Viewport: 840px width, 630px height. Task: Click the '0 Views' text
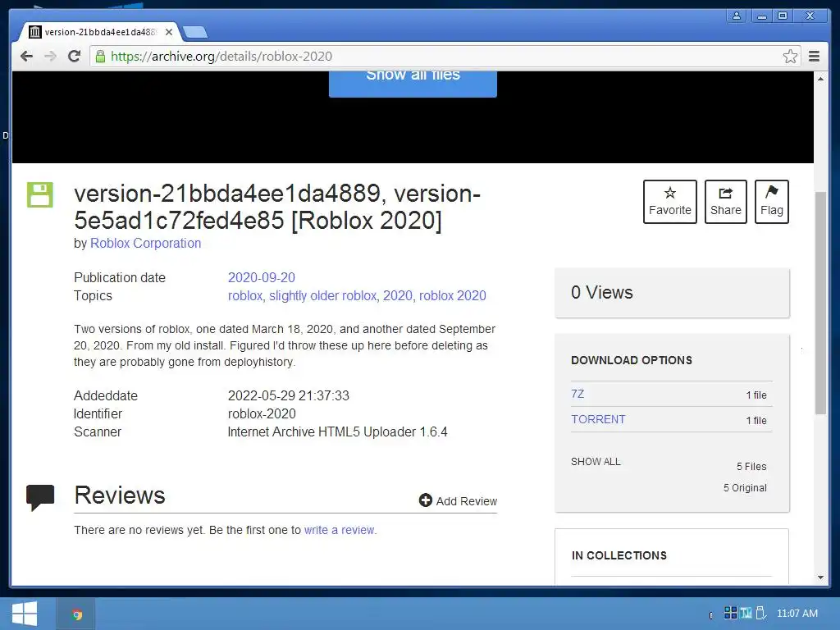(601, 293)
